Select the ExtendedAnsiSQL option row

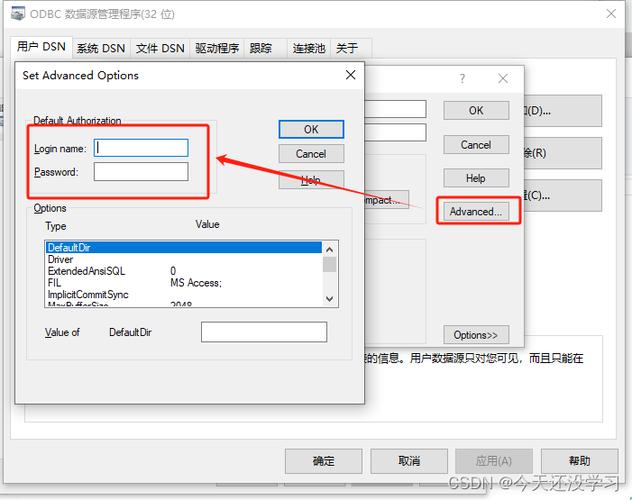pyautogui.click(x=184, y=271)
